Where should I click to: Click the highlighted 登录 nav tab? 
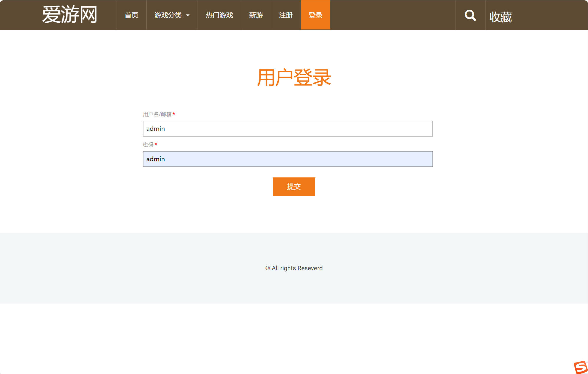click(x=315, y=15)
